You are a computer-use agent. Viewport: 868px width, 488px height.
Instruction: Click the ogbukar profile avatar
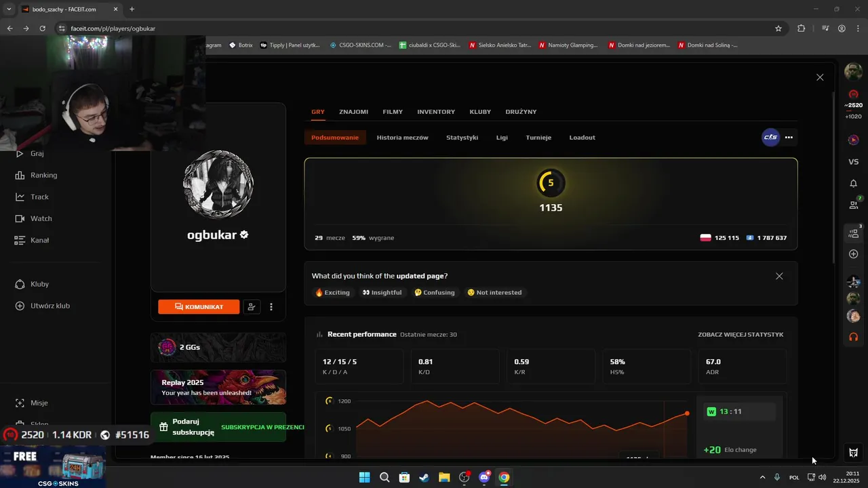tap(218, 185)
